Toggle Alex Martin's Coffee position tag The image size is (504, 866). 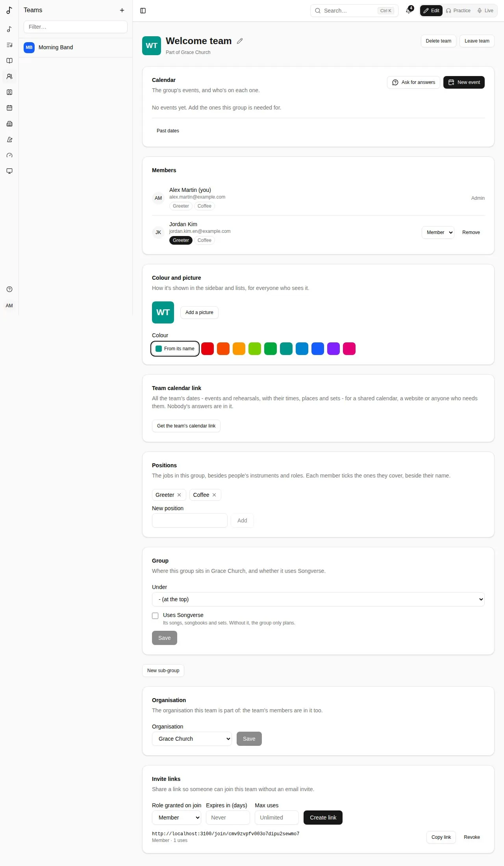(204, 206)
